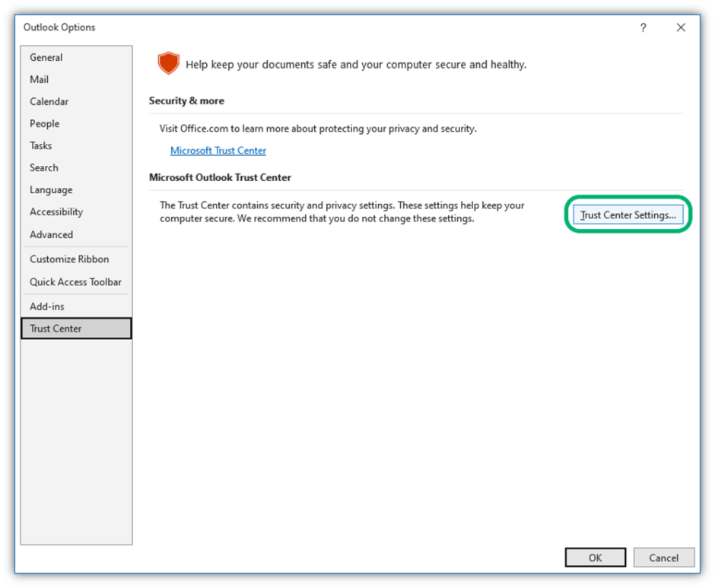Select the Trust Center sidebar entry
The image size is (715, 588).
pyautogui.click(x=55, y=328)
